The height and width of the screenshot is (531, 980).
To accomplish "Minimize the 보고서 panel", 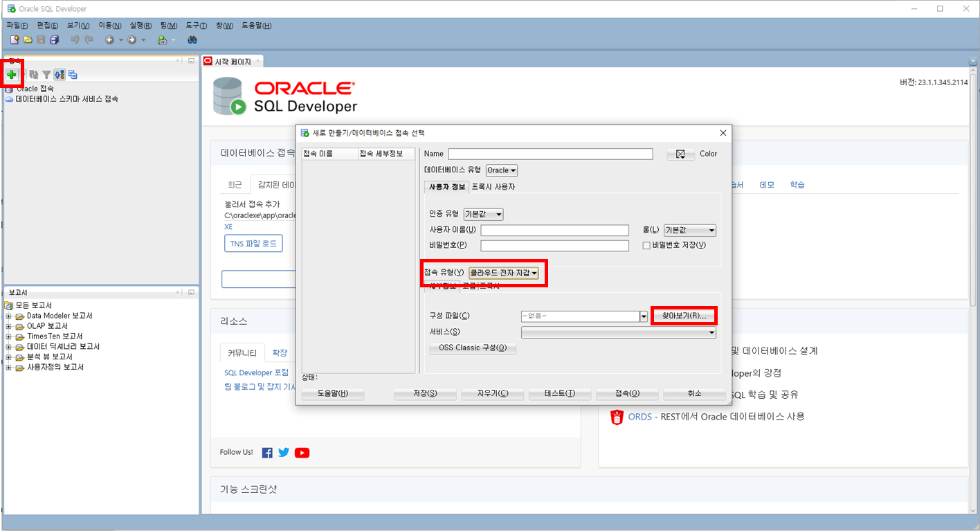I will point(191,292).
